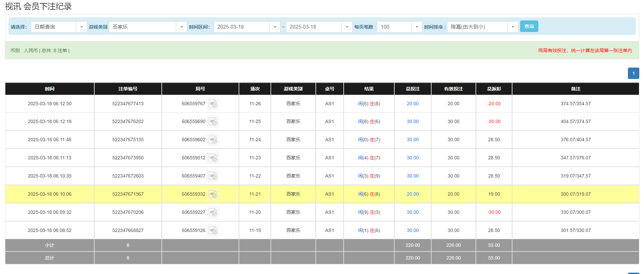Click payout -20.00 in first row
This screenshot has height=274, width=644.
point(494,104)
